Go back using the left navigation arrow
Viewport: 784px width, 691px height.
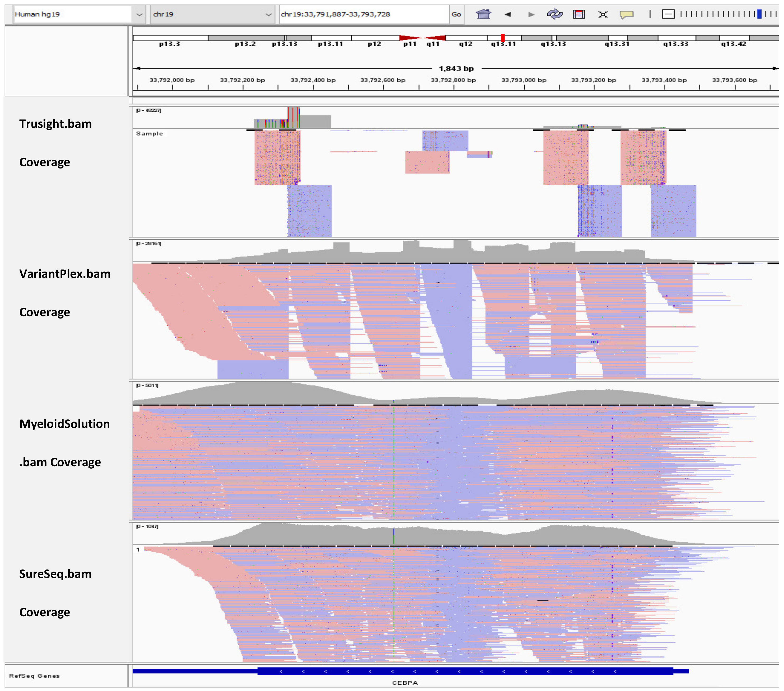click(508, 14)
